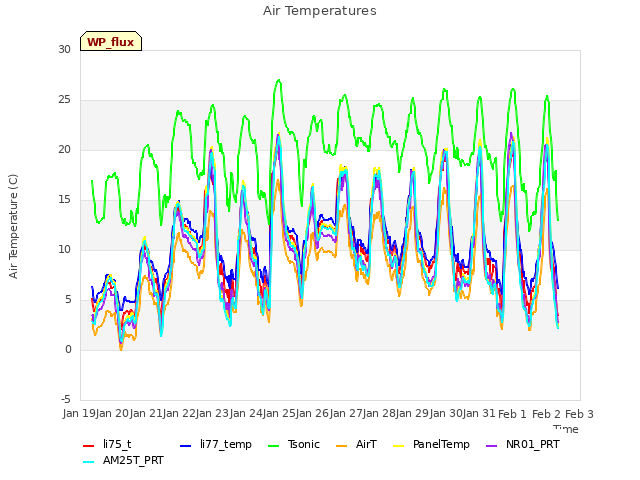Click the blue li77_temp legend color marker
Image resolution: width=640 pixels, height=480 pixels.
click(186, 446)
